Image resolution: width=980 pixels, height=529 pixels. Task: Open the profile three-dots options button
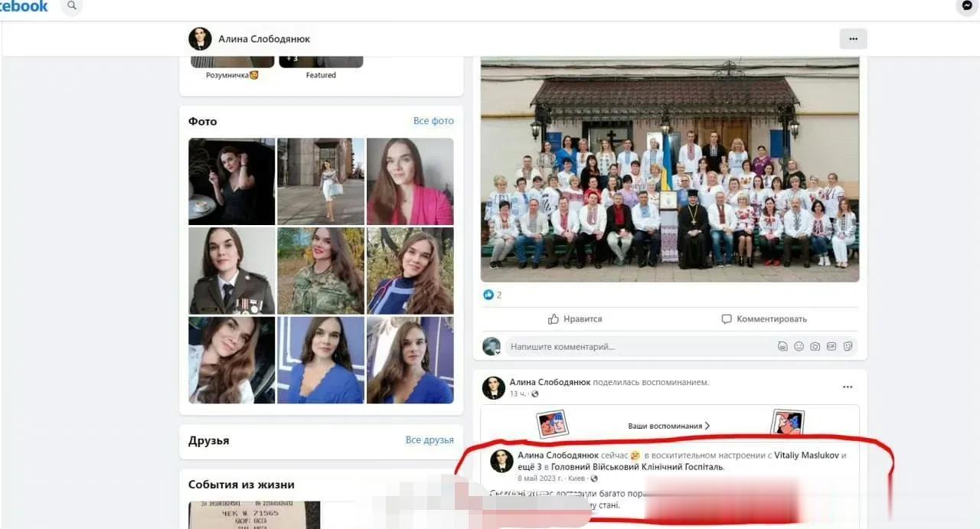click(853, 39)
